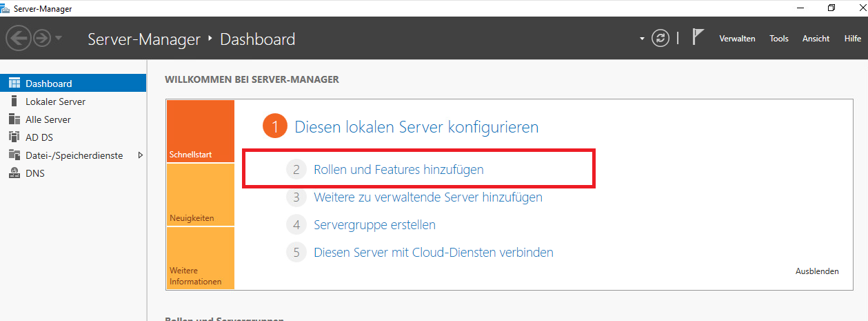The height and width of the screenshot is (321, 868).
Task: Click the back navigation arrow icon
Action: [19, 39]
